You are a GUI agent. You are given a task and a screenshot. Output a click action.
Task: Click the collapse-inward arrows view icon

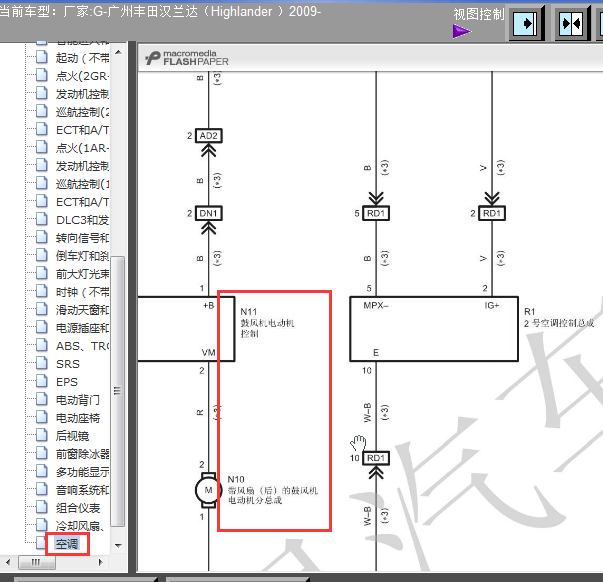tap(571, 24)
